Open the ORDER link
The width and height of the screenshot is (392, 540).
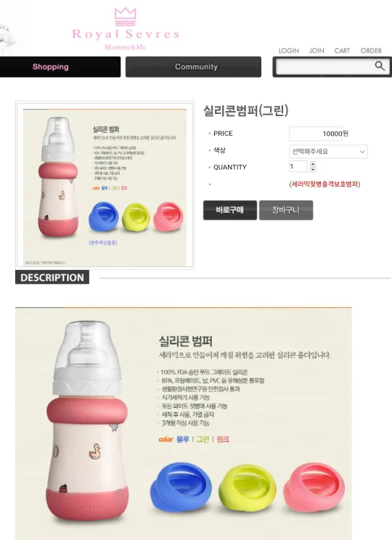[x=371, y=51]
